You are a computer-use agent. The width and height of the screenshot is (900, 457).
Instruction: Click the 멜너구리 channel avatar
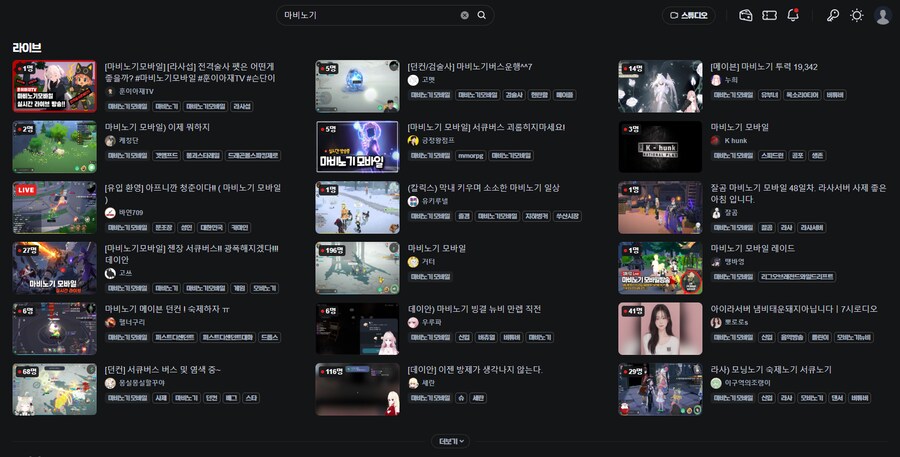(x=110, y=322)
